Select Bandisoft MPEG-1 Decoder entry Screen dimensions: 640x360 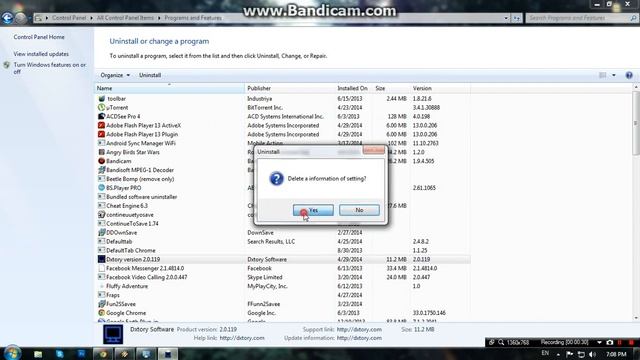coord(140,170)
